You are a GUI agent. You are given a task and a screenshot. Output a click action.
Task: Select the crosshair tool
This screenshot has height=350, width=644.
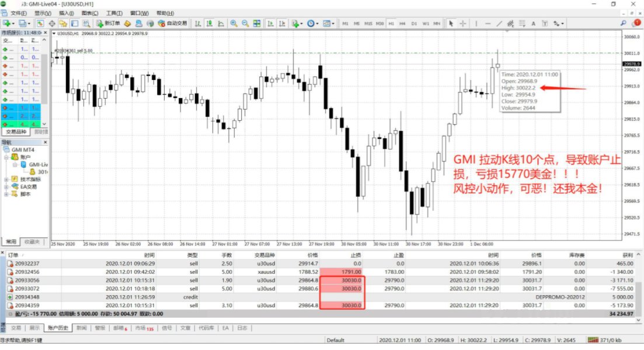tap(463, 23)
